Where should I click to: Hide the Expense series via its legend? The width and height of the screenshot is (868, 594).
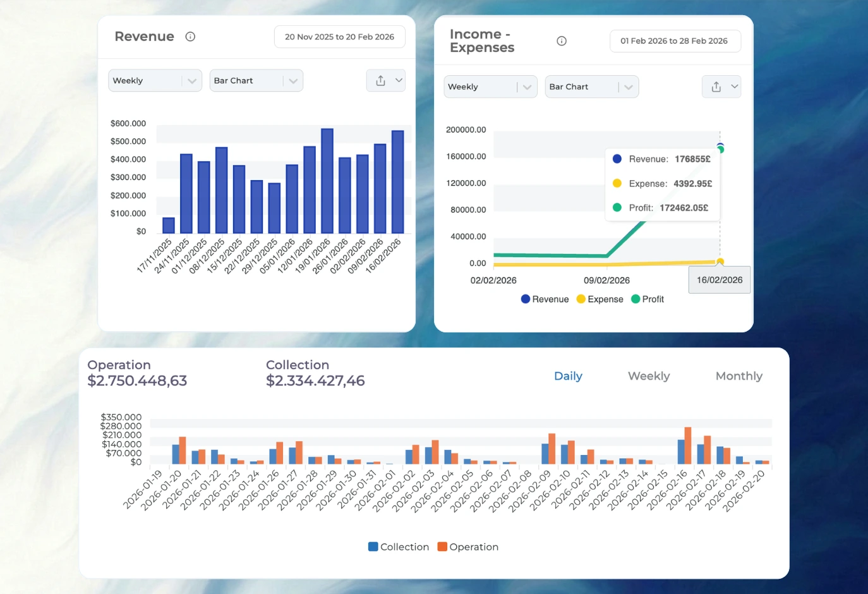click(599, 299)
